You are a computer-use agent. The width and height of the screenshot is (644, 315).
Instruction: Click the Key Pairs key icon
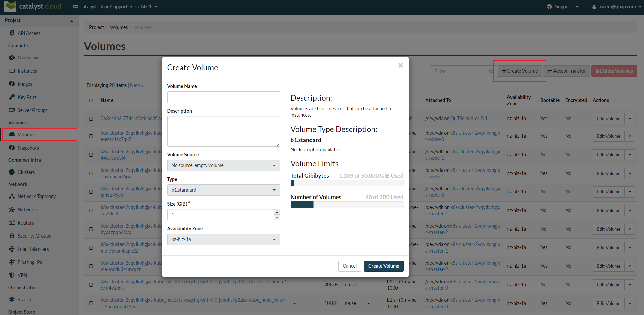click(x=12, y=97)
